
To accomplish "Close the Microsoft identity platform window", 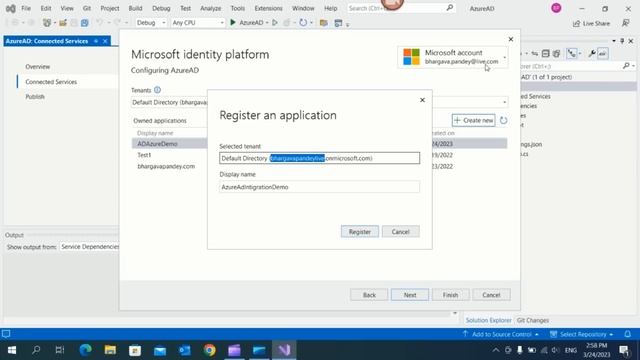I will pyautogui.click(x=511, y=39).
